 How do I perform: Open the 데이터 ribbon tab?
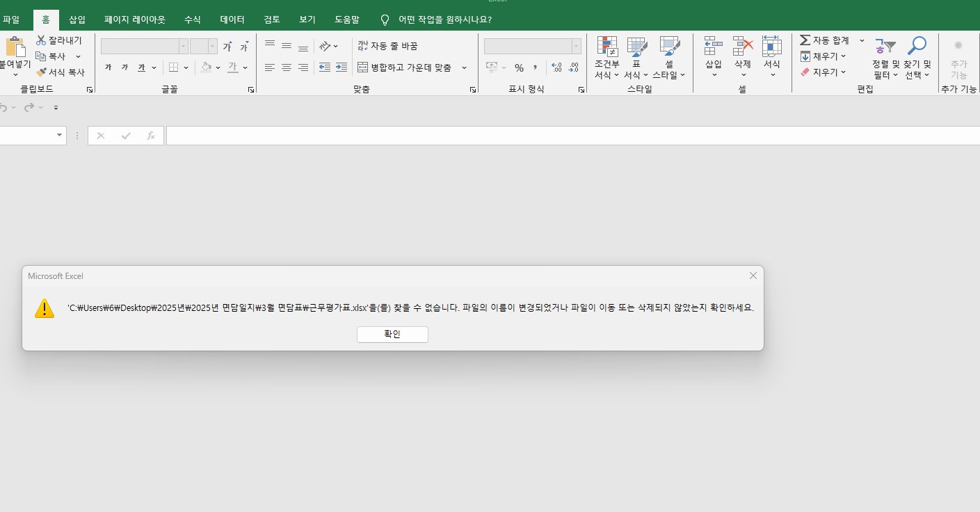pos(232,19)
